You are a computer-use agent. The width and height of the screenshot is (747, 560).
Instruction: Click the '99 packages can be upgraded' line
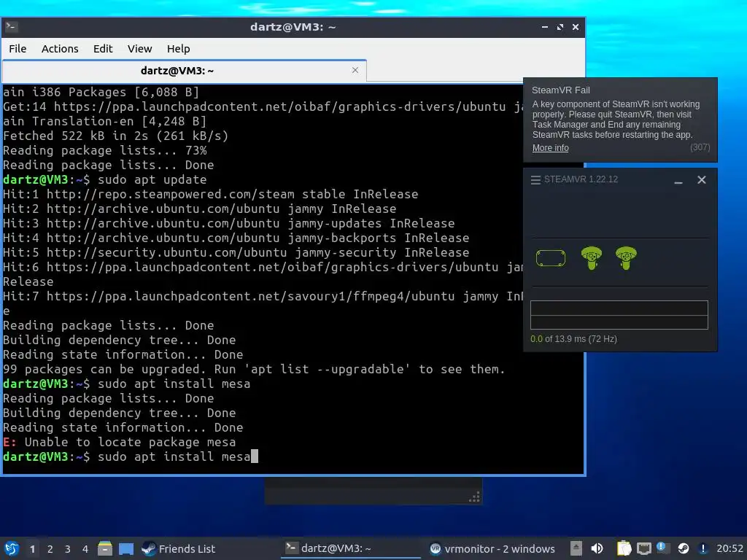click(253, 369)
